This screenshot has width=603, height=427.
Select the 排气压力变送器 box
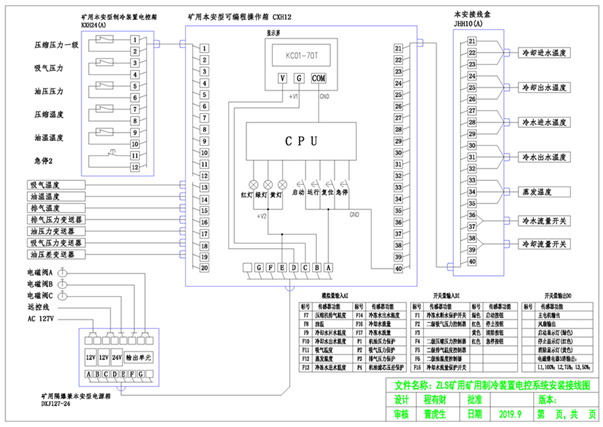click(56, 220)
